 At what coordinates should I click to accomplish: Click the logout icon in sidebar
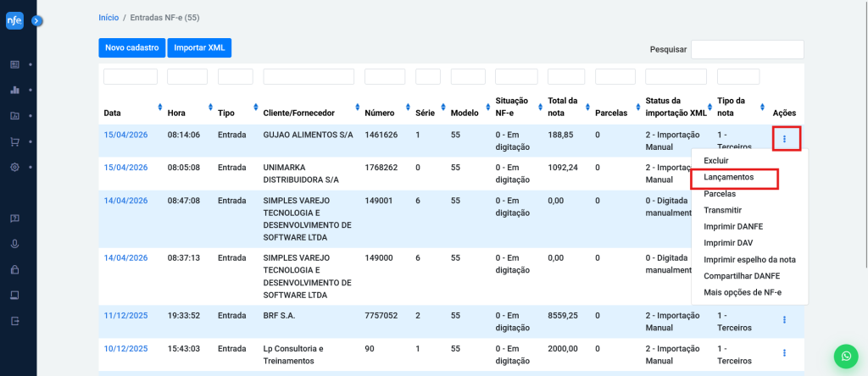pyautogui.click(x=14, y=321)
